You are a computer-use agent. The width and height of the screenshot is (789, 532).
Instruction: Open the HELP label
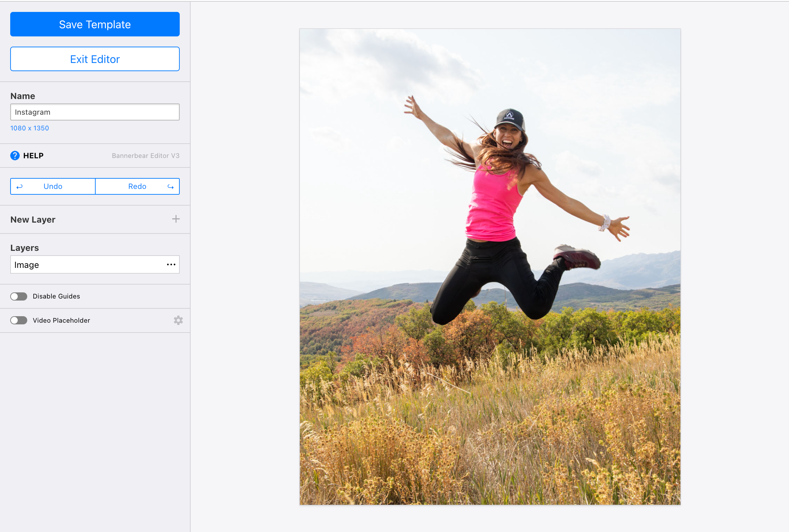click(33, 156)
